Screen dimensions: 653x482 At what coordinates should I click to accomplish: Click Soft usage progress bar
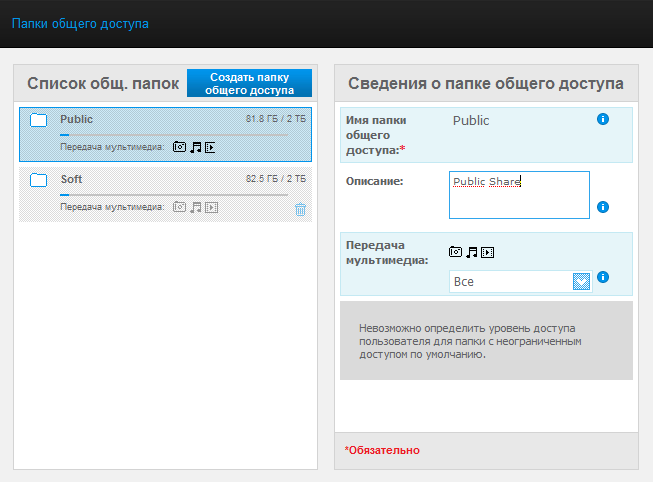(x=174, y=195)
